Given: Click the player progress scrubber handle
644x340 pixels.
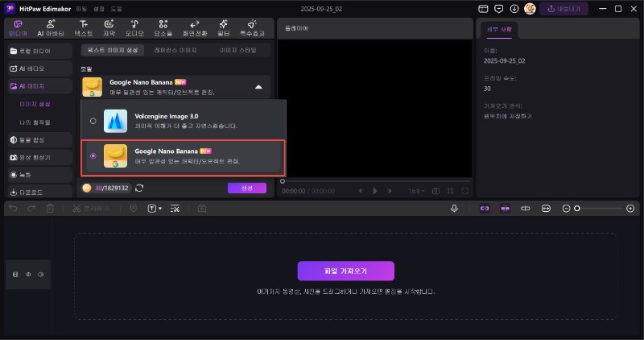Looking at the screenshot, I should tap(283, 181).
